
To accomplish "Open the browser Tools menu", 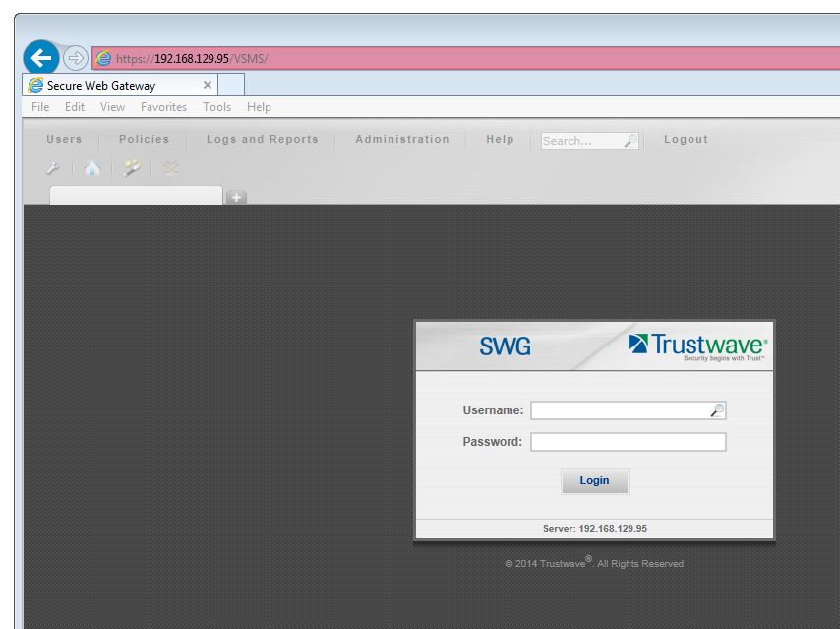I will [x=217, y=107].
